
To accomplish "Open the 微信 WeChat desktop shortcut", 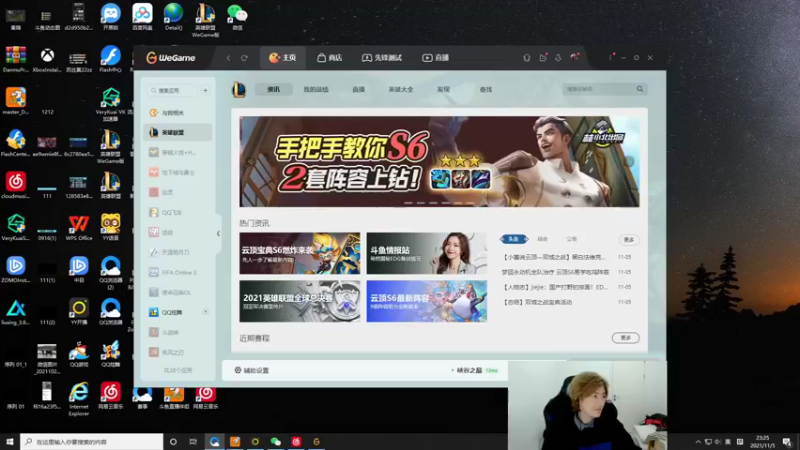I will click(x=237, y=17).
